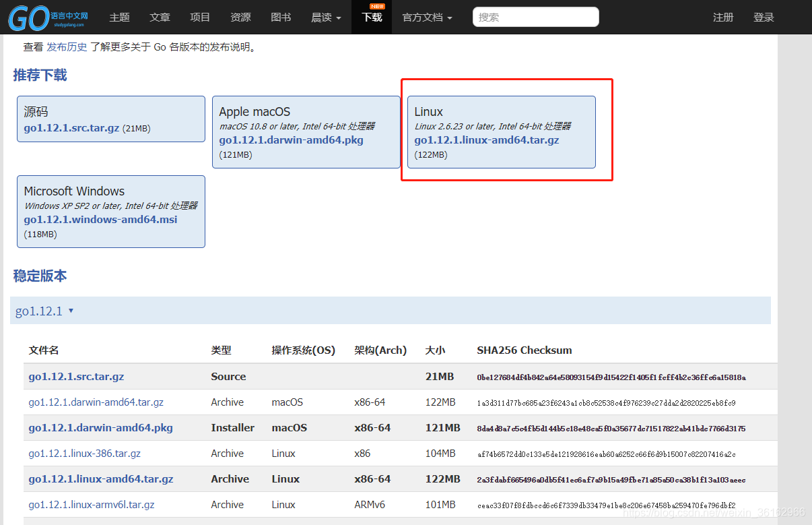Click the 稳定版本 heading
Viewport: 812px width, 525px height.
click(40, 276)
